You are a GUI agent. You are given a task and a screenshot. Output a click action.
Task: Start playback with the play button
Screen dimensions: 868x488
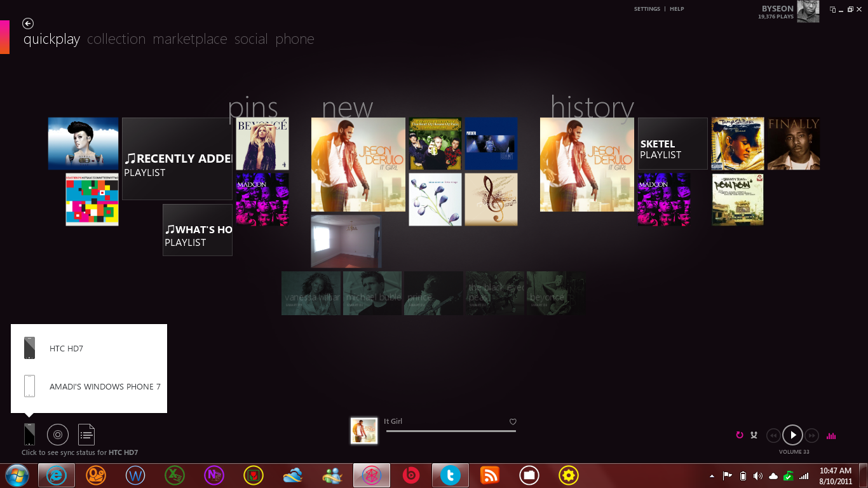point(792,435)
